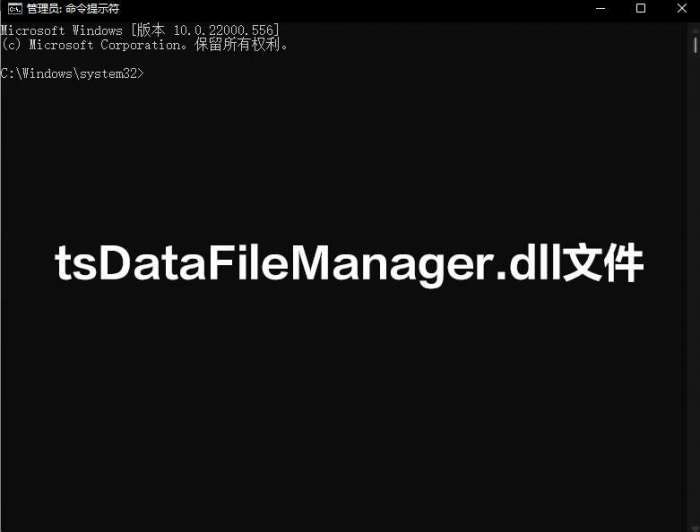
Task: Open the Command Prompt system menu icon
Action: pos(15,8)
